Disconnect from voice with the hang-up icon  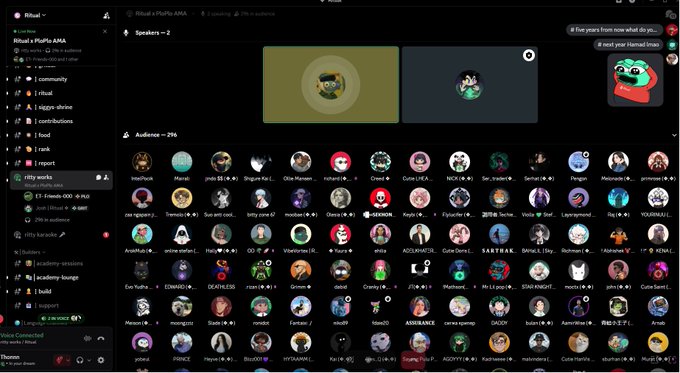(101, 338)
